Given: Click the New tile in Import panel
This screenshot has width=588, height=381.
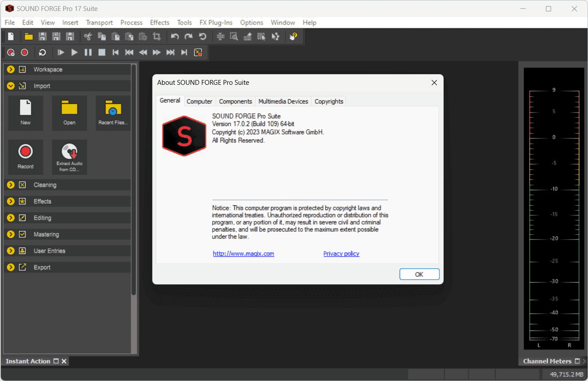Looking at the screenshot, I should (25, 113).
